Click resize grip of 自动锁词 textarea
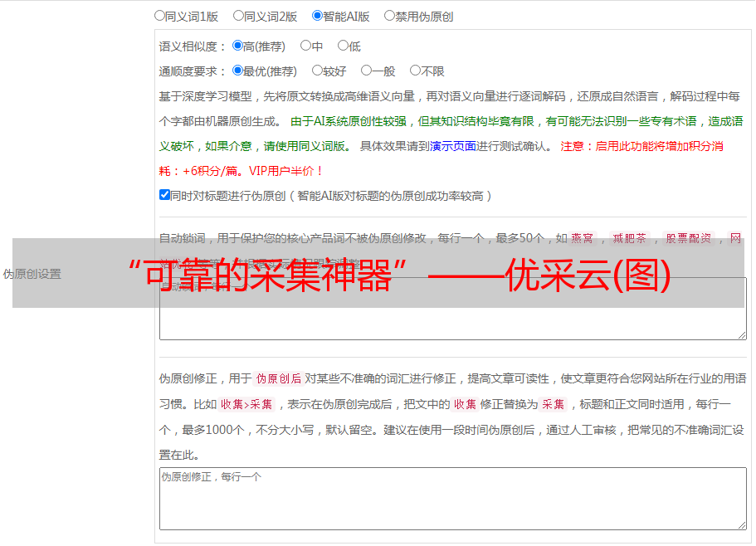 point(742,335)
